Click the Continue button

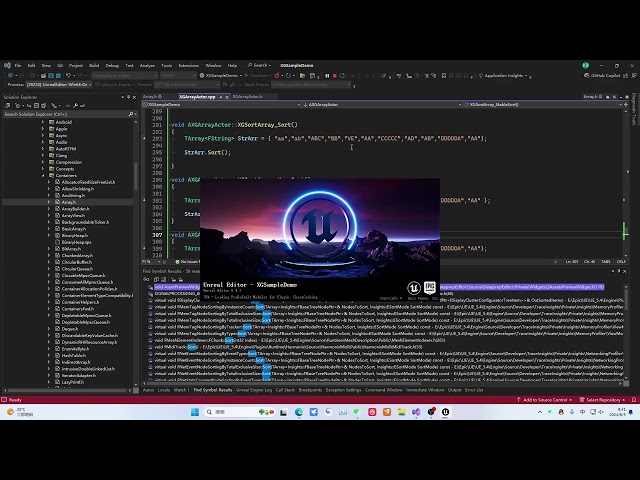[256, 76]
